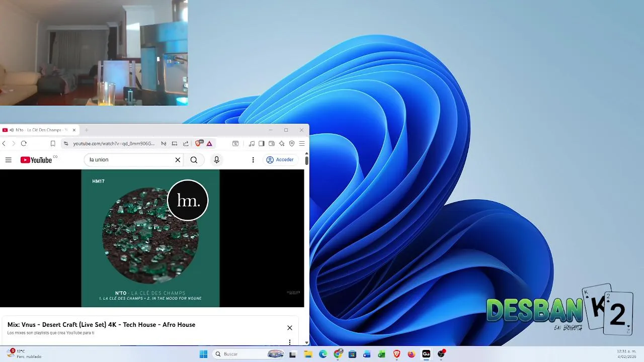Open Task View on taskbar
Image resolution: width=644 pixels, height=362 pixels.
click(293, 354)
